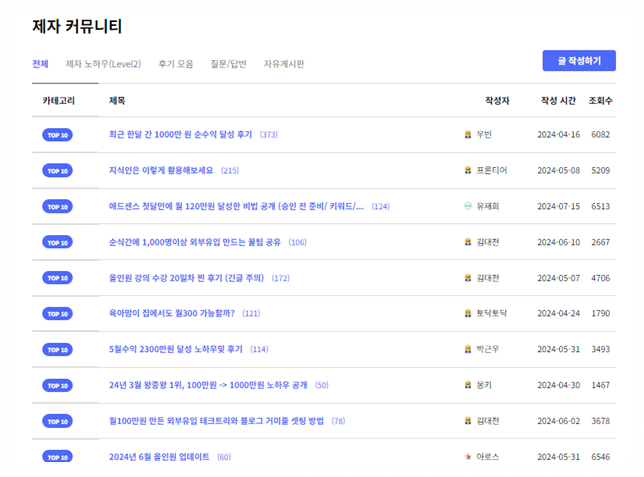
Task: Click TOP 10 badge beside 5월수익 post
Action: pos(58,350)
